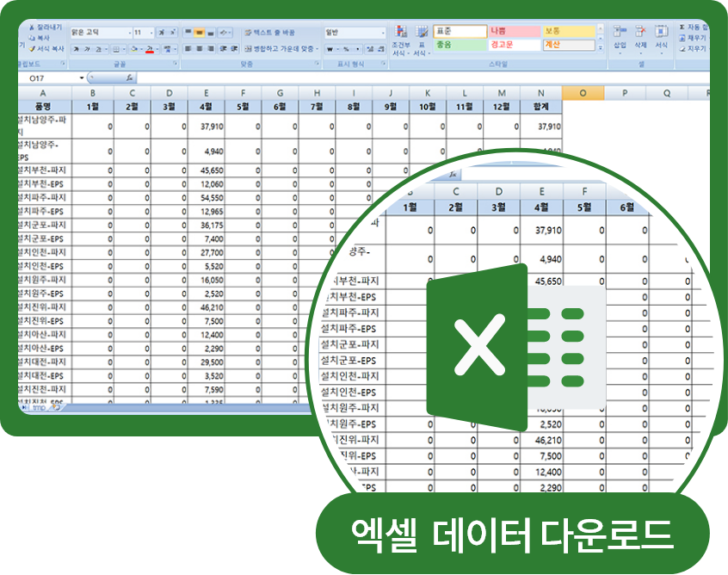Viewport: 728px width, 575px height.
Task: Click the percent style icon
Action: [x=346, y=49]
